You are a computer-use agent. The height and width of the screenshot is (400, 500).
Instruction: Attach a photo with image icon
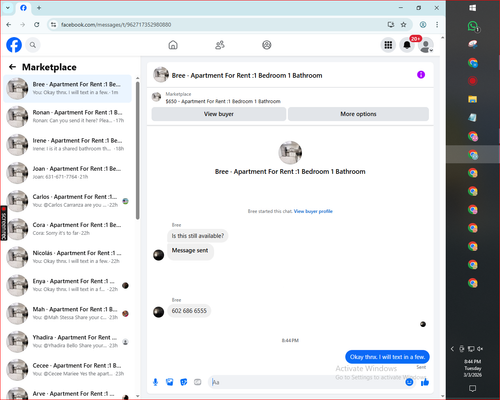(169, 382)
